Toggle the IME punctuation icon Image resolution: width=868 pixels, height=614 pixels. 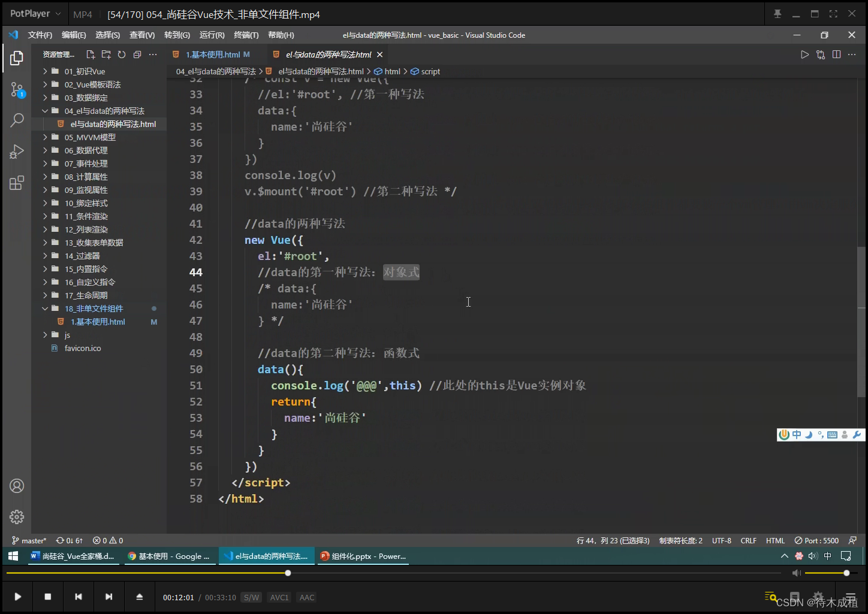point(821,435)
